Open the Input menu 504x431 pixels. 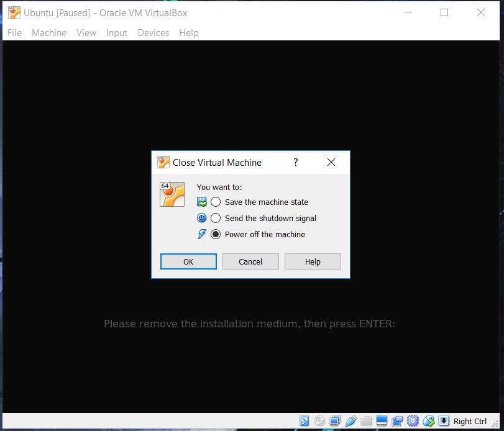coord(117,33)
